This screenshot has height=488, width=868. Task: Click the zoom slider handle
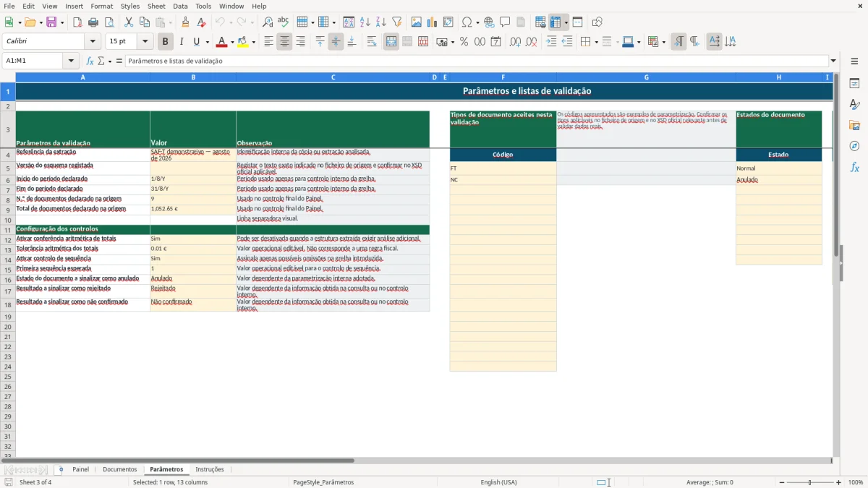point(810,482)
